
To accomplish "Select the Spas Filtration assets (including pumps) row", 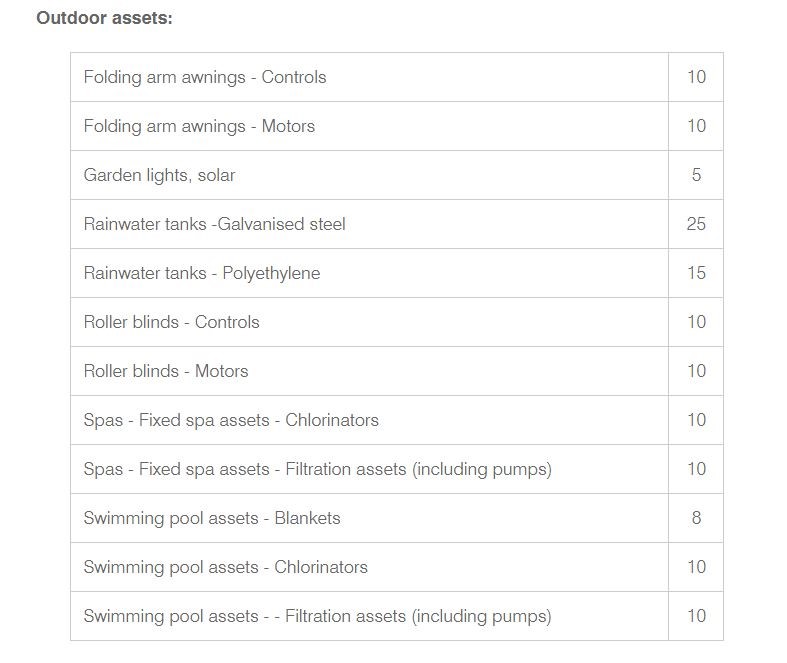I will (x=317, y=469).
